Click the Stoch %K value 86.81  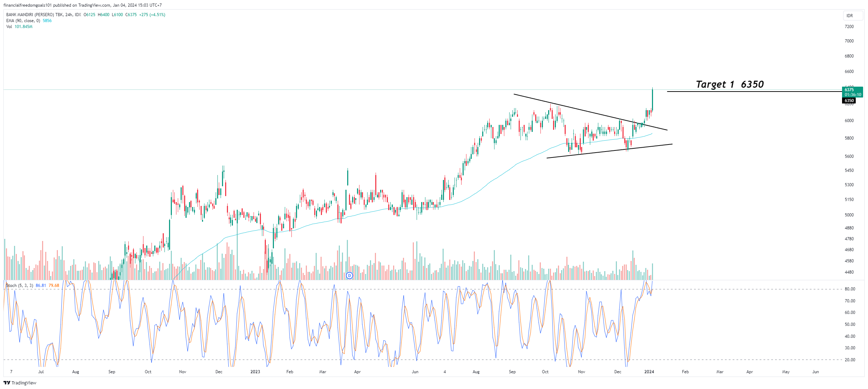point(41,286)
